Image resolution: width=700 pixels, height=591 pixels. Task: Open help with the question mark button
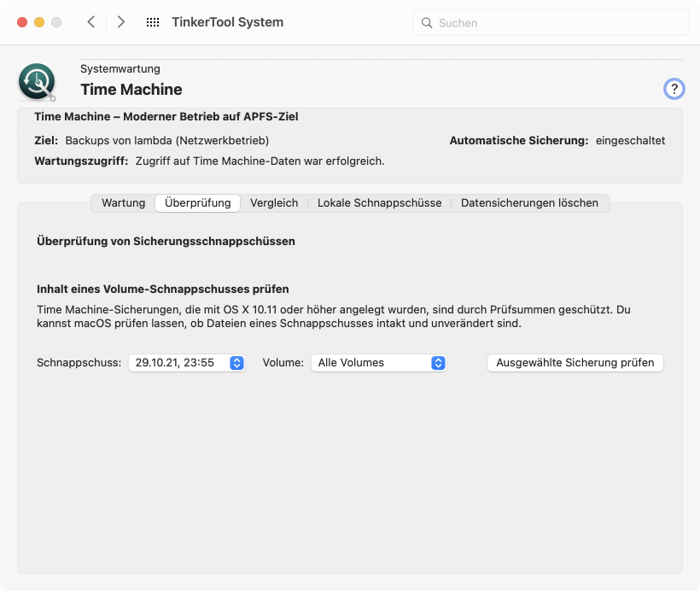674,89
